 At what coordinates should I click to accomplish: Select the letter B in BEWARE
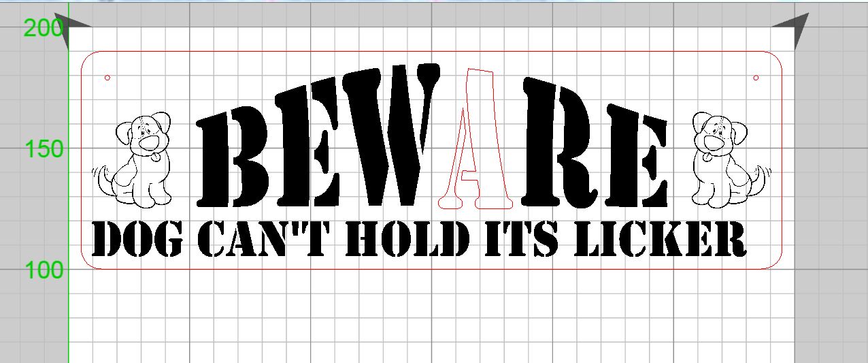pos(233,156)
